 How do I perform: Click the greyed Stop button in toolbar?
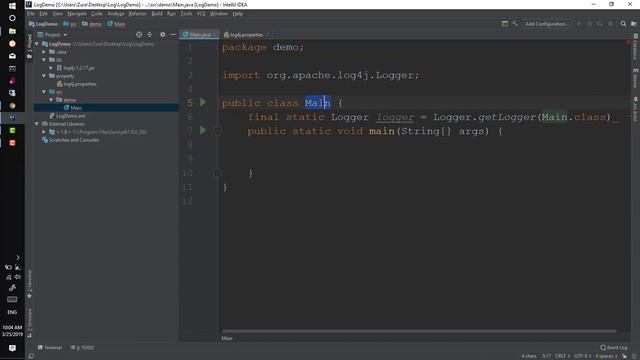click(x=611, y=24)
